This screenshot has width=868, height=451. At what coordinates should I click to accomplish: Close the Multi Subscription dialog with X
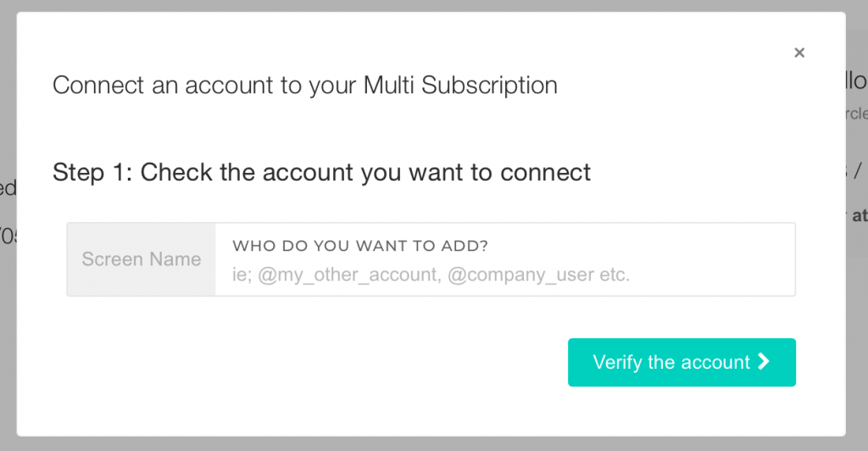click(x=798, y=53)
